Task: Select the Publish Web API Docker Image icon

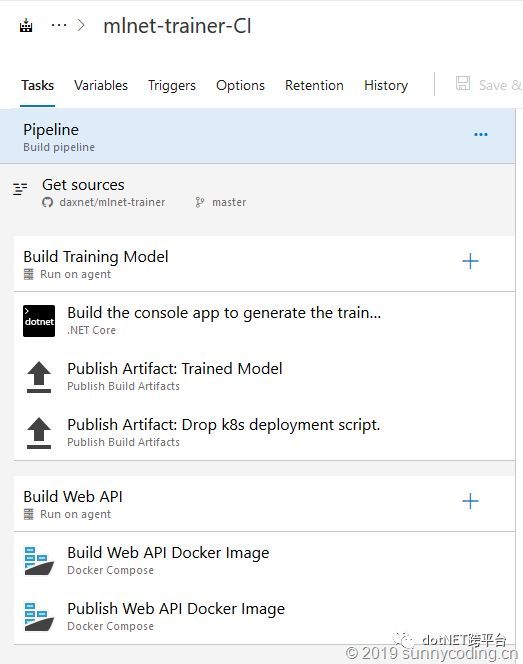Action: tap(39, 617)
